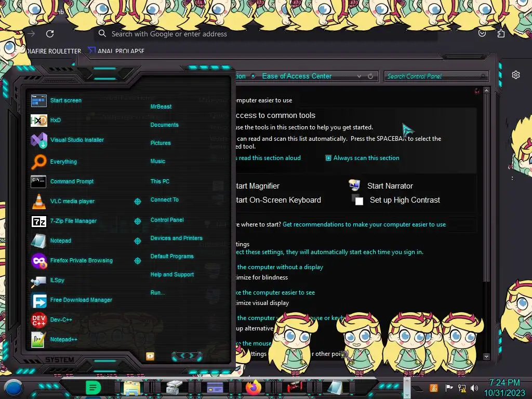Image resolution: width=532 pixels, height=399 pixels.
Task: Refresh the Control Panel address bar
Action: point(370,76)
